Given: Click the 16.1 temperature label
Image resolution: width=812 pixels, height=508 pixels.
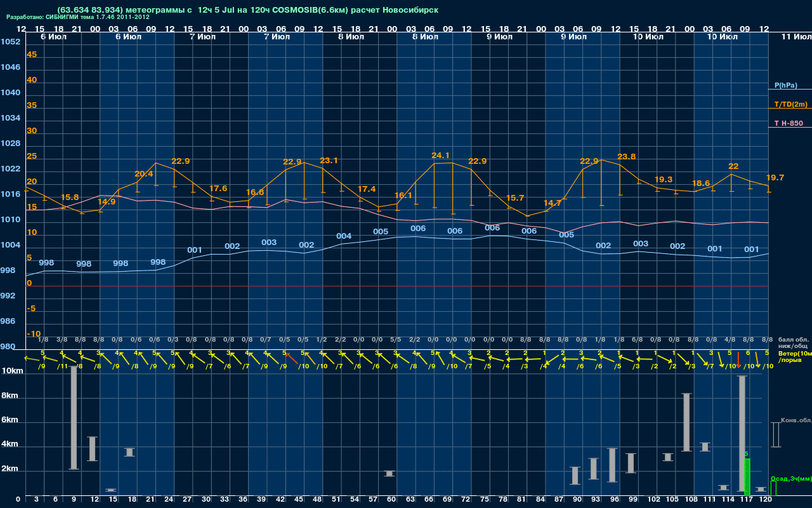Looking at the screenshot, I should [x=403, y=196].
